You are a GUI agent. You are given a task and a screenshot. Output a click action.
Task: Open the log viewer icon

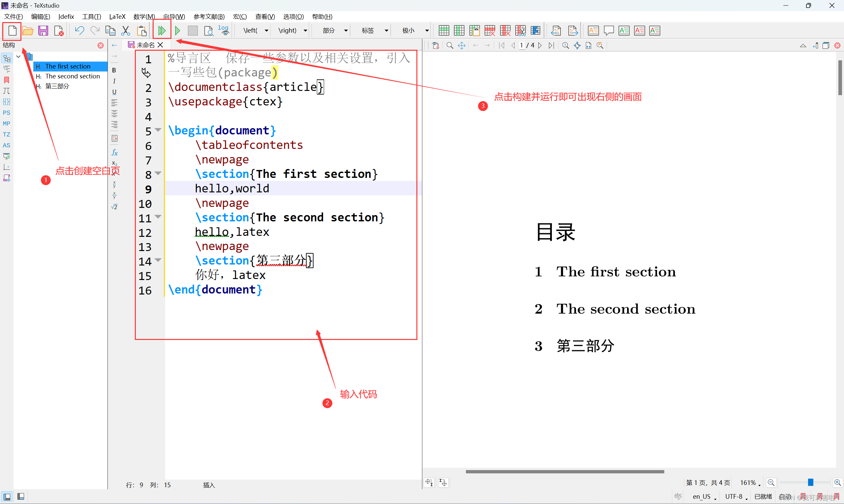pos(223,30)
